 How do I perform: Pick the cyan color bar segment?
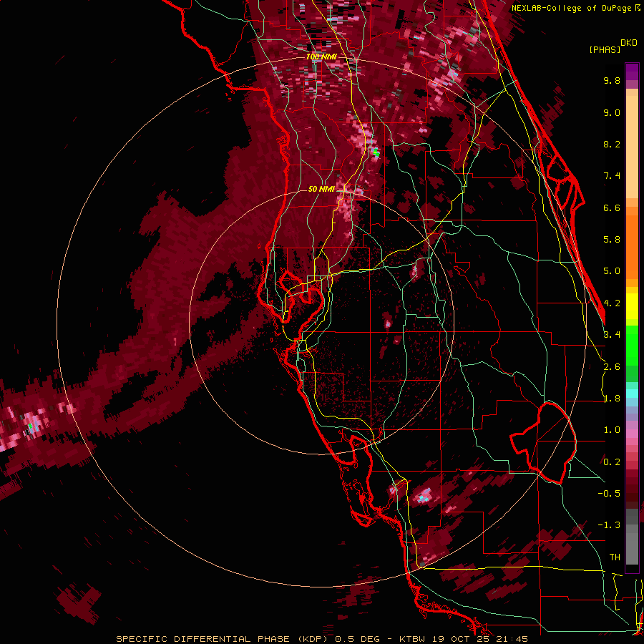(x=632, y=394)
